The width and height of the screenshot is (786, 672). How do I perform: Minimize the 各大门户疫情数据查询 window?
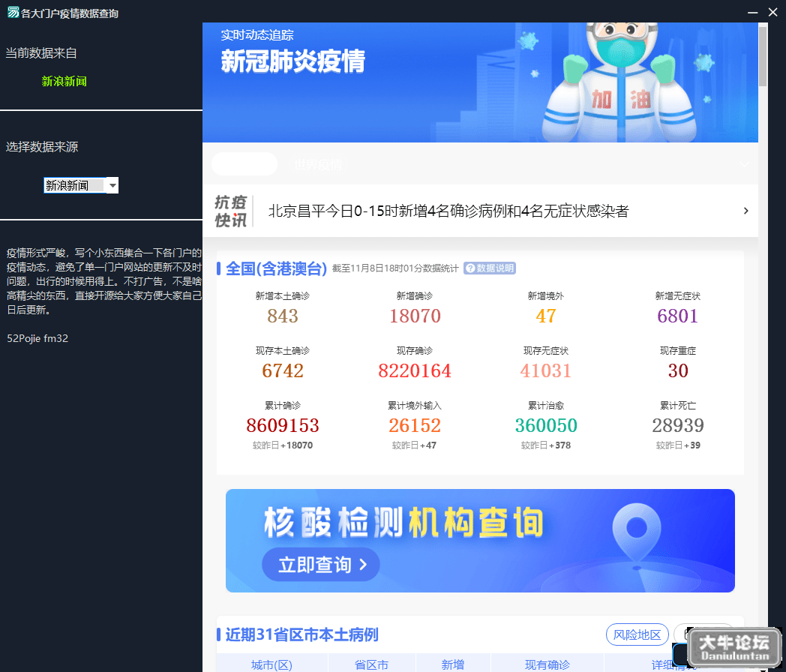[752, 13]
